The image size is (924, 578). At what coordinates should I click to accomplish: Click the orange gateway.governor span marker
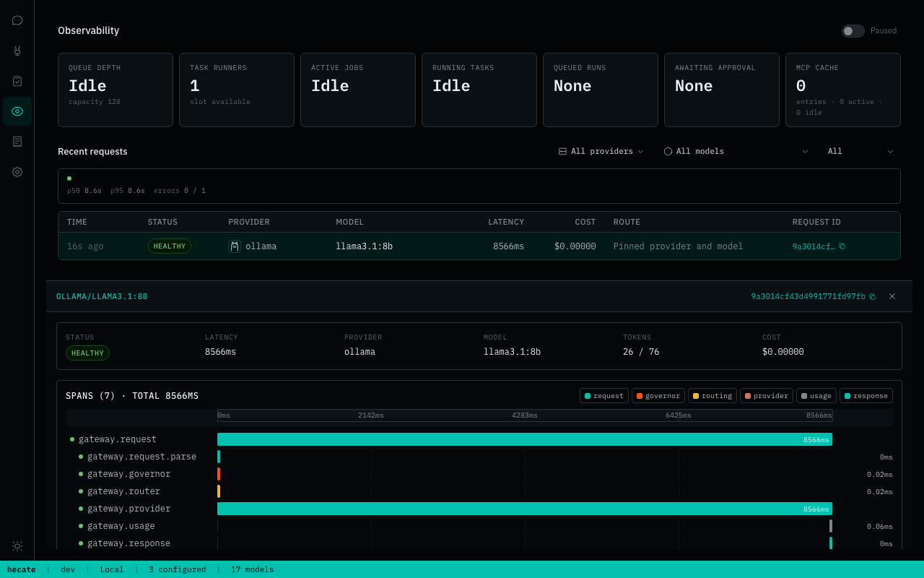click(219, 474)
